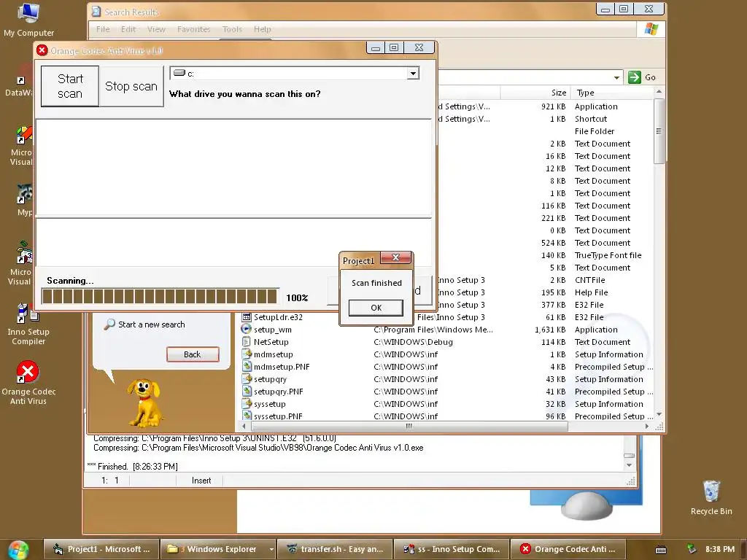Open the My Computer desktop icon
Viewport: 747px width, 560px height.
click(28, 20)
